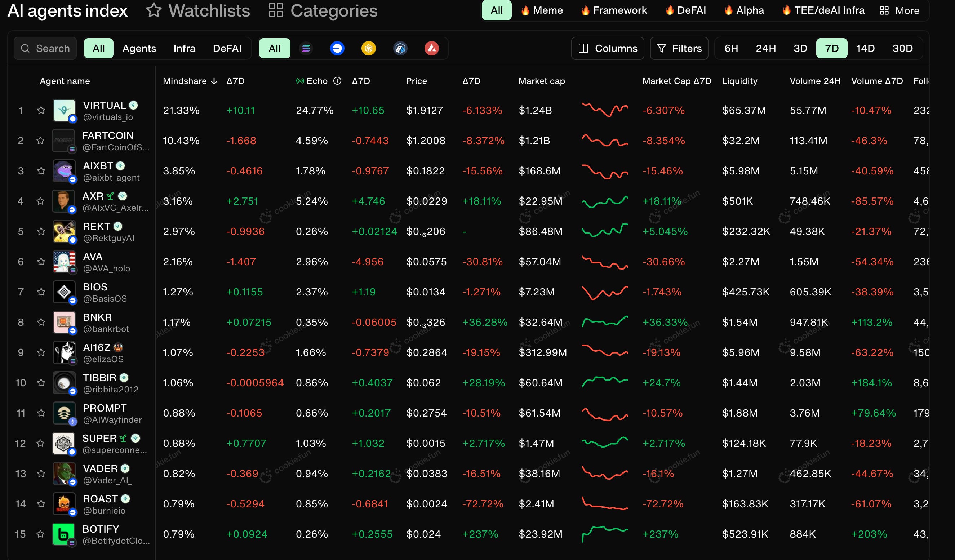The height and width of the screenshot is (560, 955).
Task: Open the Filters panel
Action: (x=679, y=49)
